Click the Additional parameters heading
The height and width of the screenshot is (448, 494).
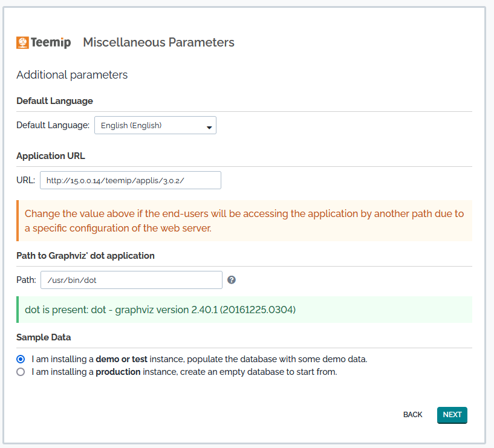[72, 75]
